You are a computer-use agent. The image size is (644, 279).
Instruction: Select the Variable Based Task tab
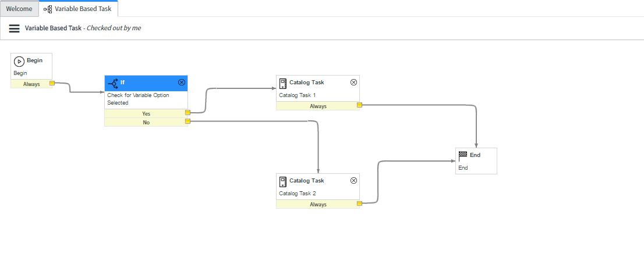(x=78, y=9)
